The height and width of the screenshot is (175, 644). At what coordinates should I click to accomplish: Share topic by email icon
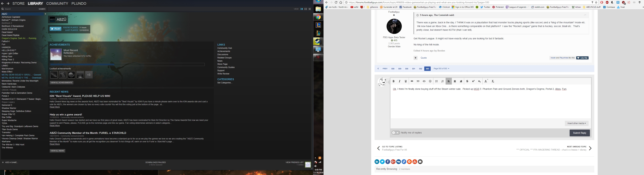(x=420, y=162)
